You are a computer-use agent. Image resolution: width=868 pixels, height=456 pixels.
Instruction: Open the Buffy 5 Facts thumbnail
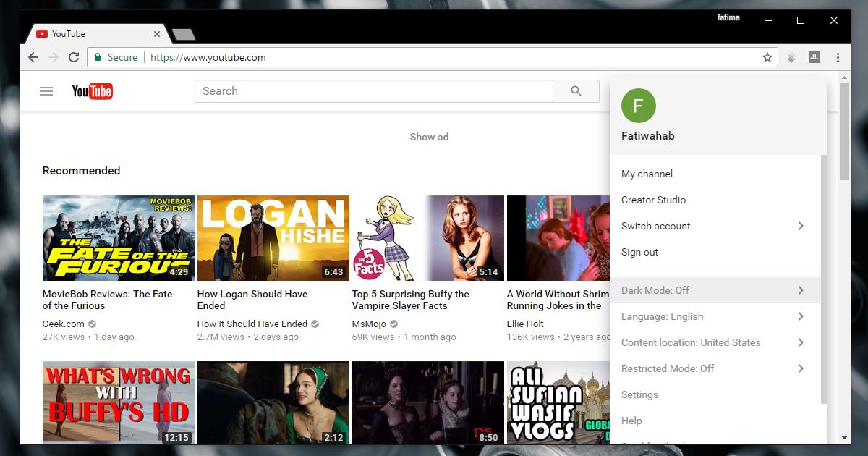[428, 238]
